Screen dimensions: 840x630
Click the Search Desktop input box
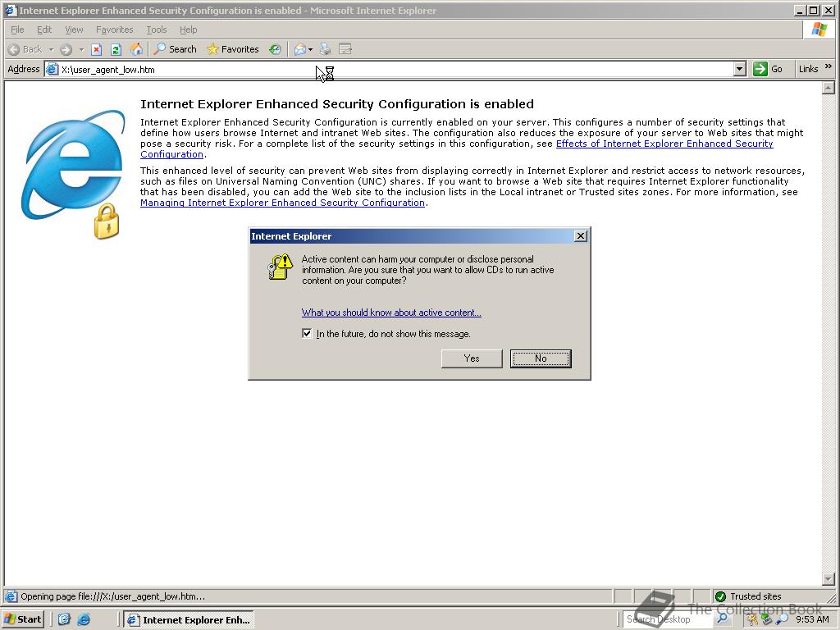point(668,619)
